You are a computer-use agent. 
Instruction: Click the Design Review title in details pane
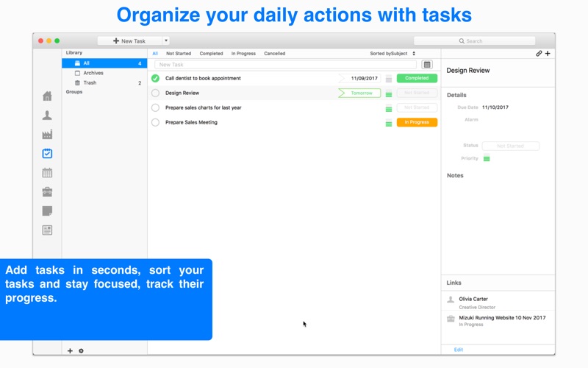coord(468,70)
